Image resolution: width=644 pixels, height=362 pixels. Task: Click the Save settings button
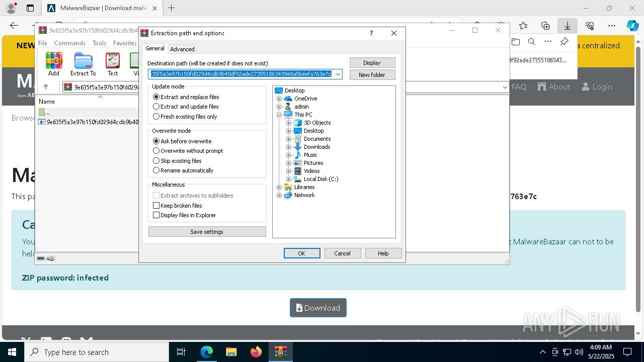(207, 232)
